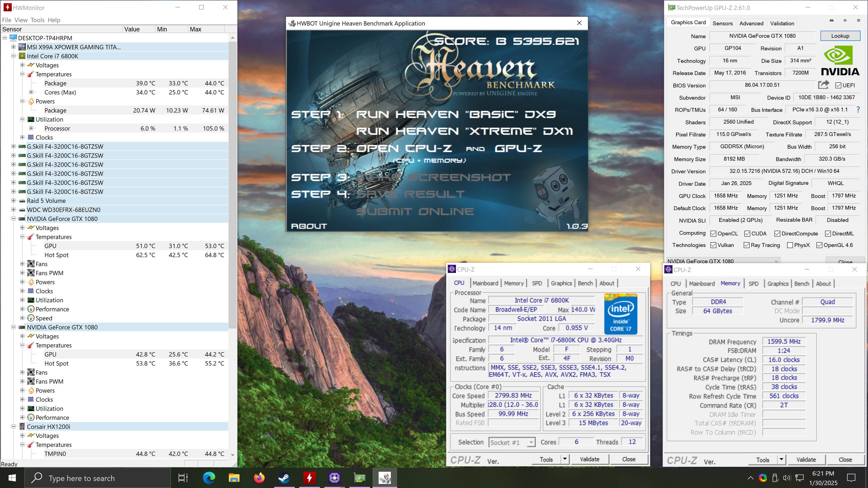Open Task View from the taskbar
868x488 pixels.
click(183, 478)
